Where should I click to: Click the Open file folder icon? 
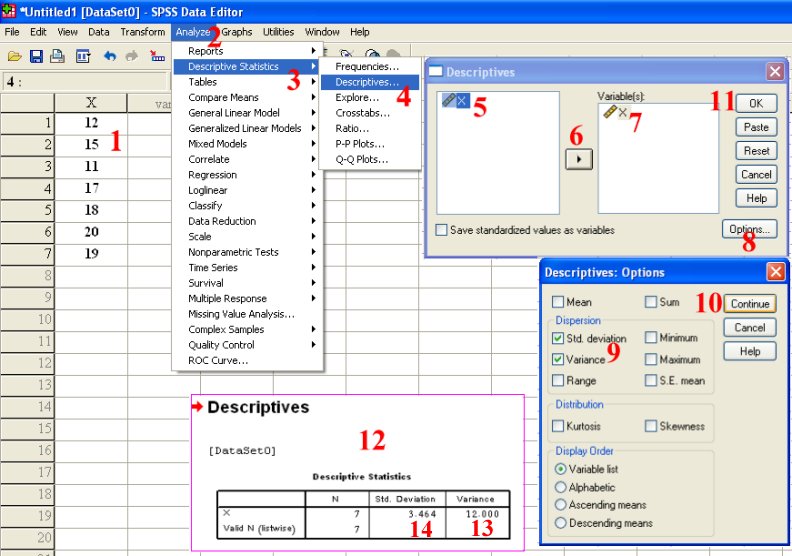click(14, 56)
